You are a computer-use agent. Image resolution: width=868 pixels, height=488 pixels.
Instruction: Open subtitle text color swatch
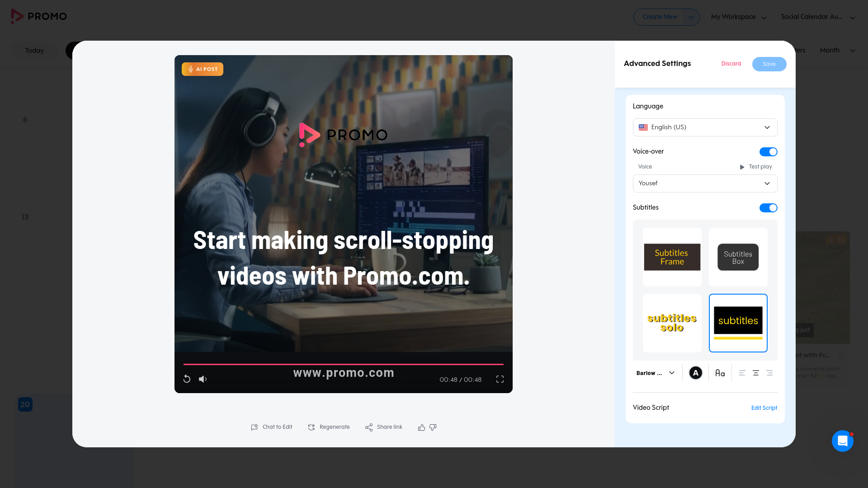pos(695,373)
